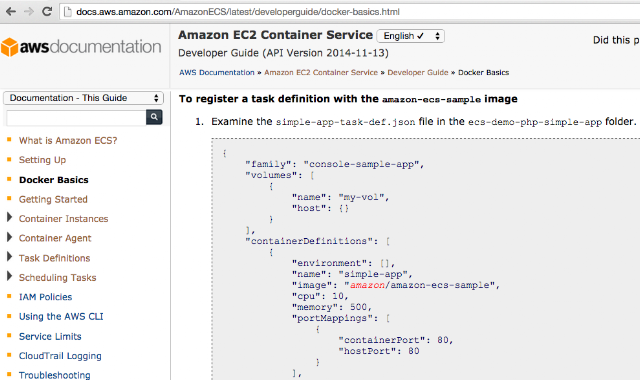This screenshot has width=640, height=380.
Task: Click the browser forward arrow
Action: [29, 11]
